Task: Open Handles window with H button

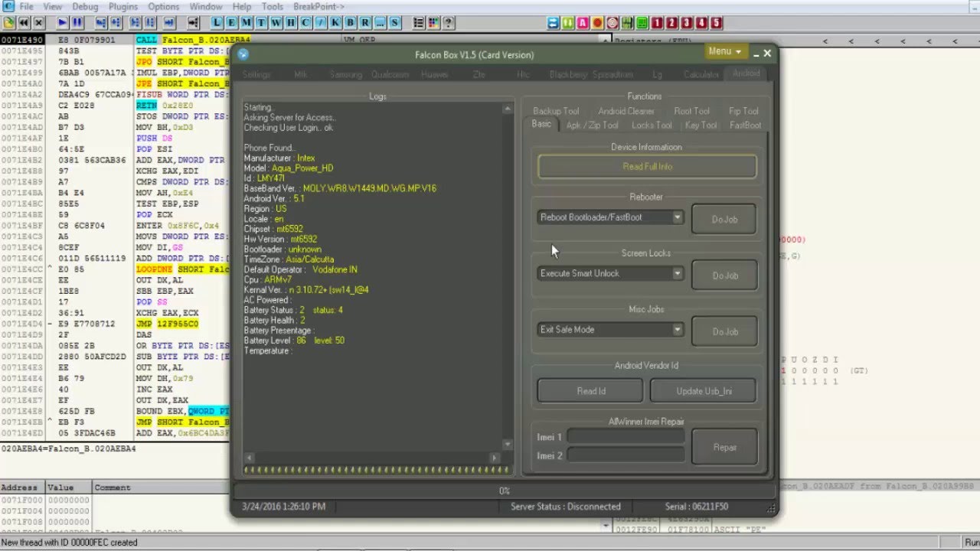Action: pyautogui.click(x=291, y=22)
